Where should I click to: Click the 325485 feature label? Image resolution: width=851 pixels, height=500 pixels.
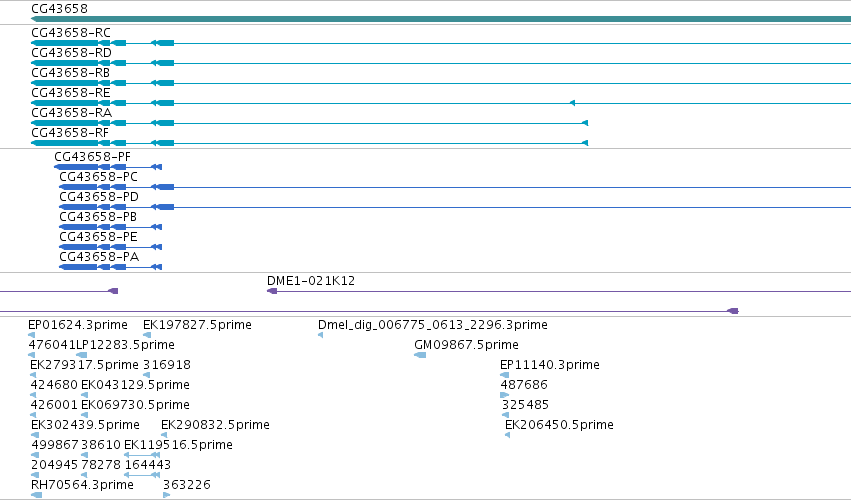pyautogui.click(x=525, y=405)
